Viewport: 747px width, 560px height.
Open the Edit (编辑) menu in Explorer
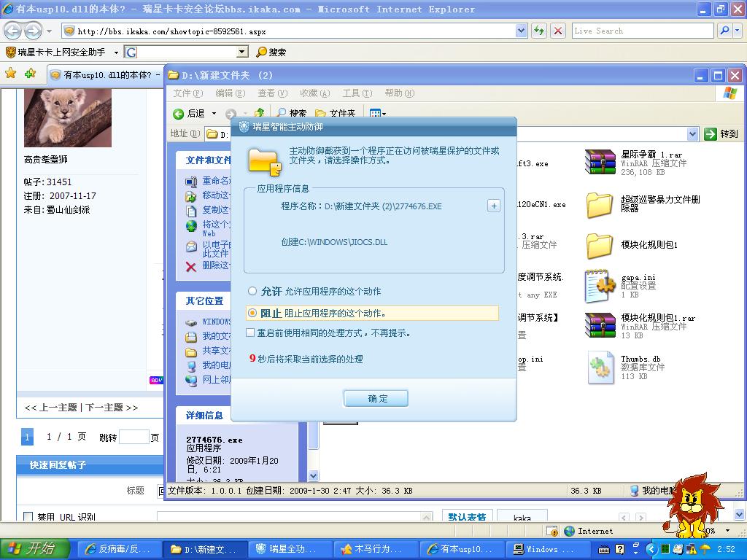[x=230, y=93]
